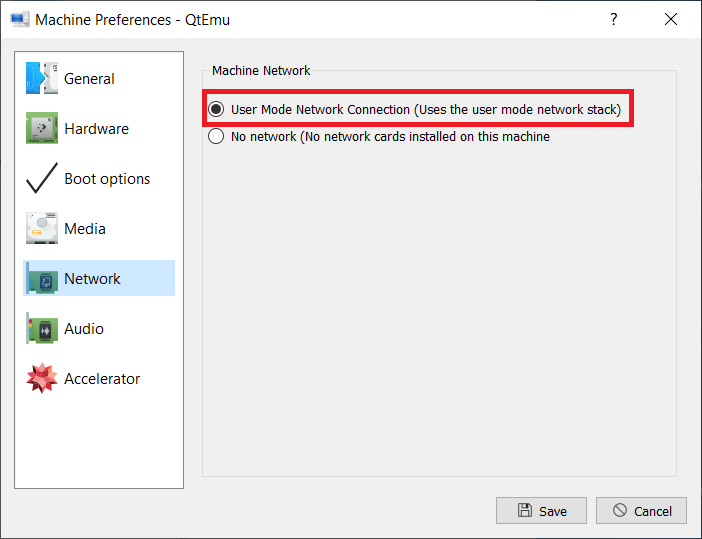Open the Accelerator settings label
The width and height of the screenshot is (702, 539).
(102, 379)
